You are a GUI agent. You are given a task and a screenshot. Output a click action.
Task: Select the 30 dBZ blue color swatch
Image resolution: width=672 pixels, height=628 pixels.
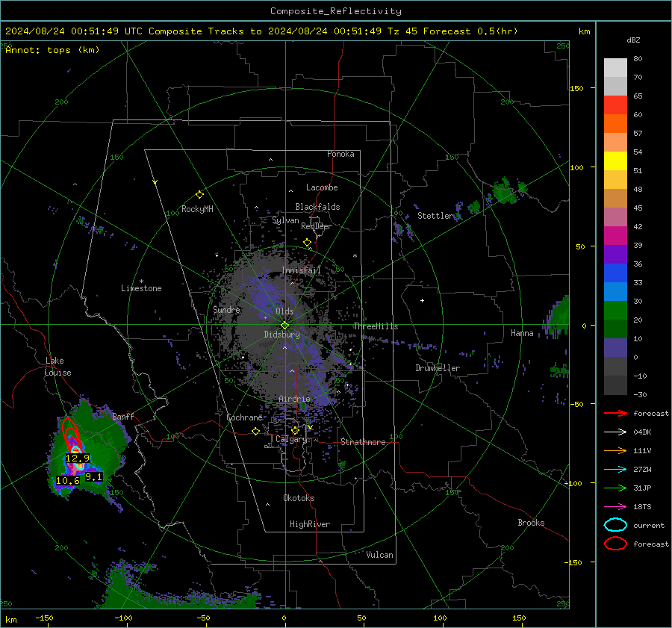coord(615,292)
